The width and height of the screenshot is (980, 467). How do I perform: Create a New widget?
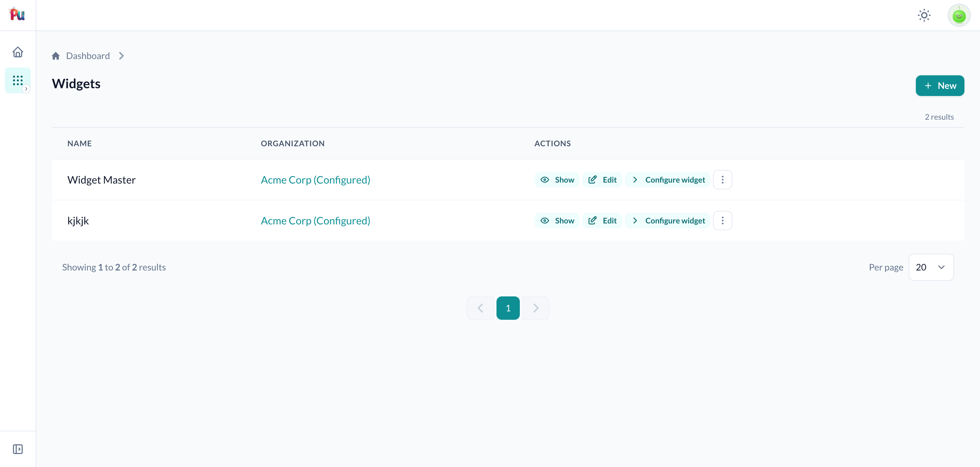940,86
